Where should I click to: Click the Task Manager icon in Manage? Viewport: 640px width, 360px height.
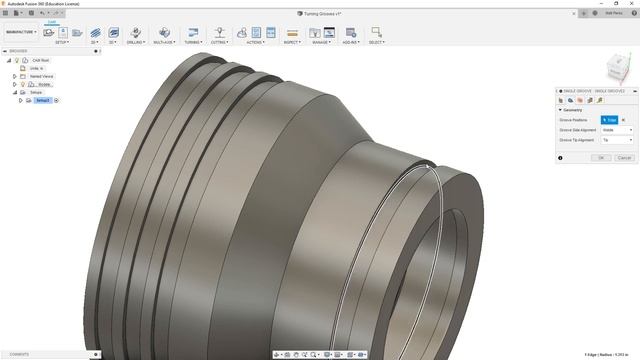coord(329,32)
